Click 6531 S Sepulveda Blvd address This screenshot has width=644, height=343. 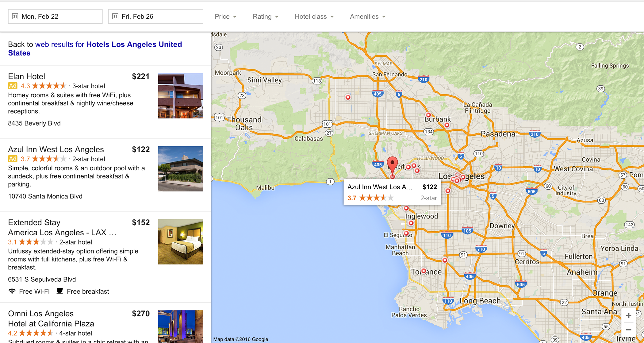(42, 279)
